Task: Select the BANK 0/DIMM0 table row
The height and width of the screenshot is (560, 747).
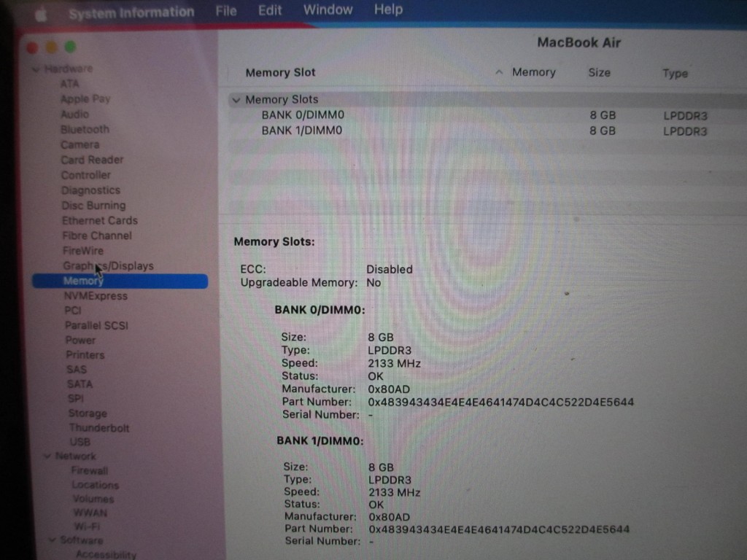Action: pyautogui.click(x=487, y=115)
